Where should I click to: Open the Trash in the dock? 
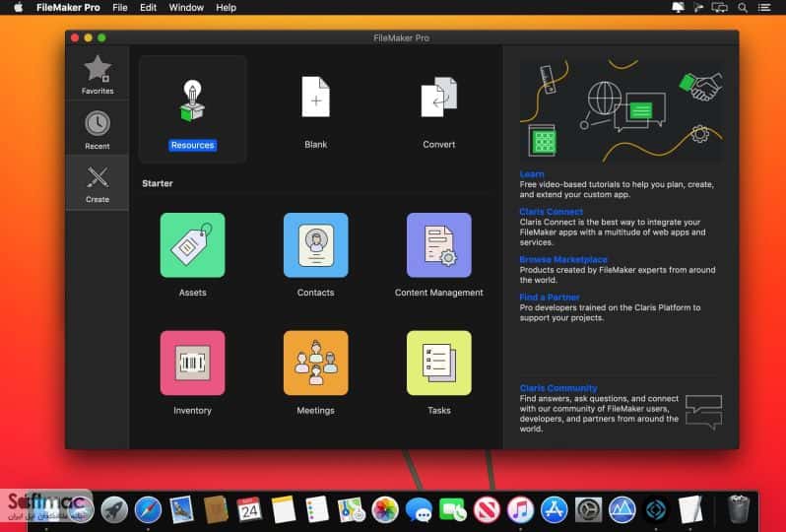point(739,509)
